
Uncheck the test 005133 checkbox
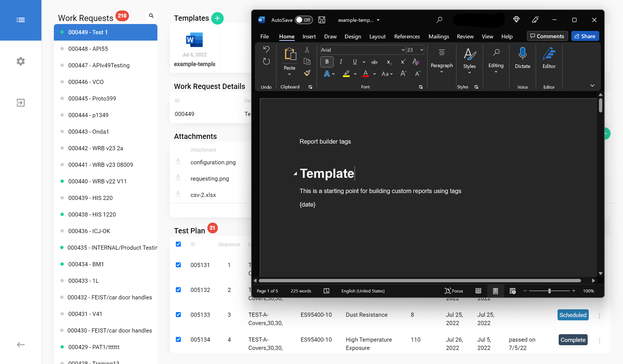(x=178, y=315)
